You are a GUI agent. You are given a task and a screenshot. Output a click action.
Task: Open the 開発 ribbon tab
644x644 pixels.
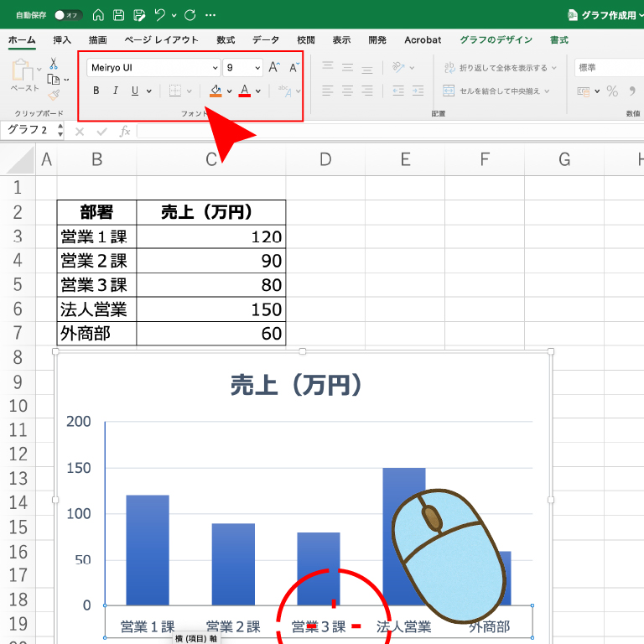377,40
